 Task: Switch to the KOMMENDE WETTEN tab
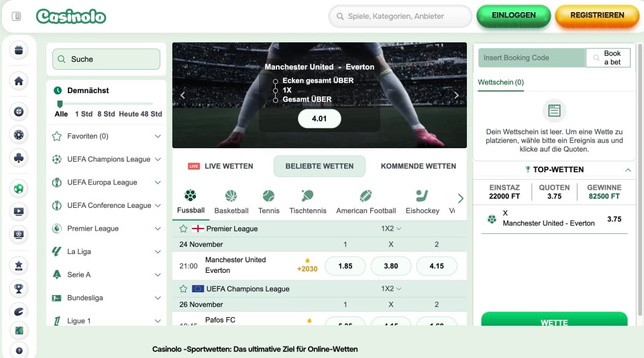418,166
